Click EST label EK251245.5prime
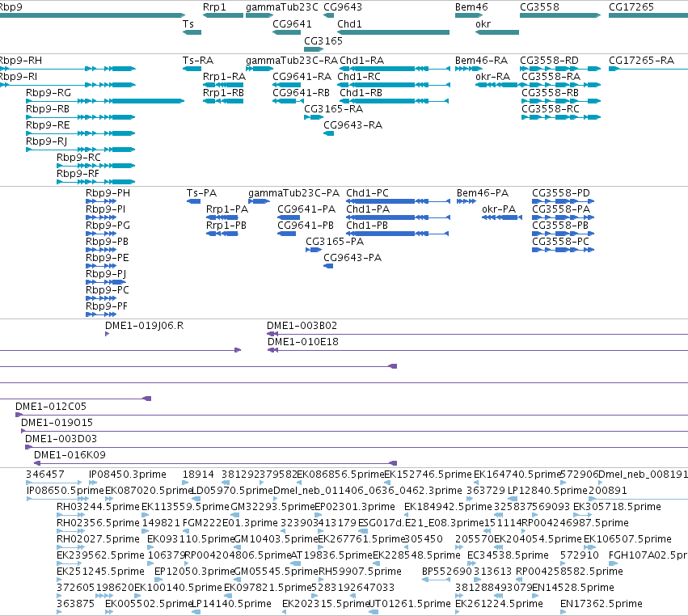 pos(100,572)
